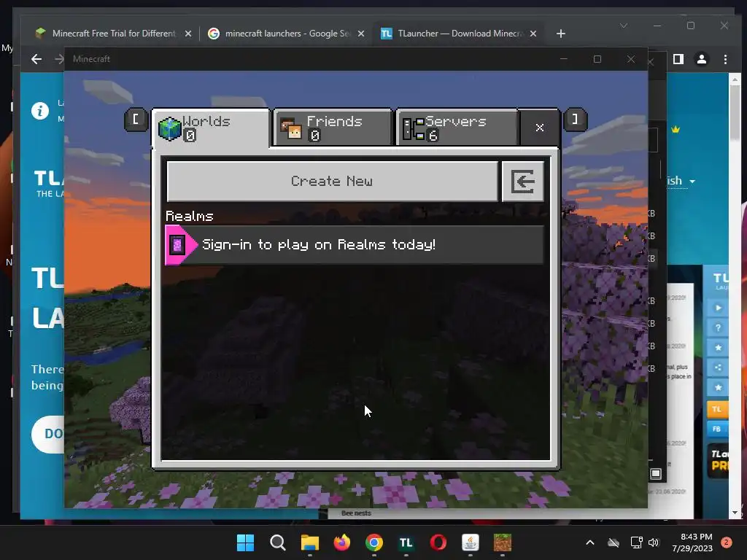Open TLauncher from taskbar
This screenshot has width=747, height=560.
click(406, 542)
